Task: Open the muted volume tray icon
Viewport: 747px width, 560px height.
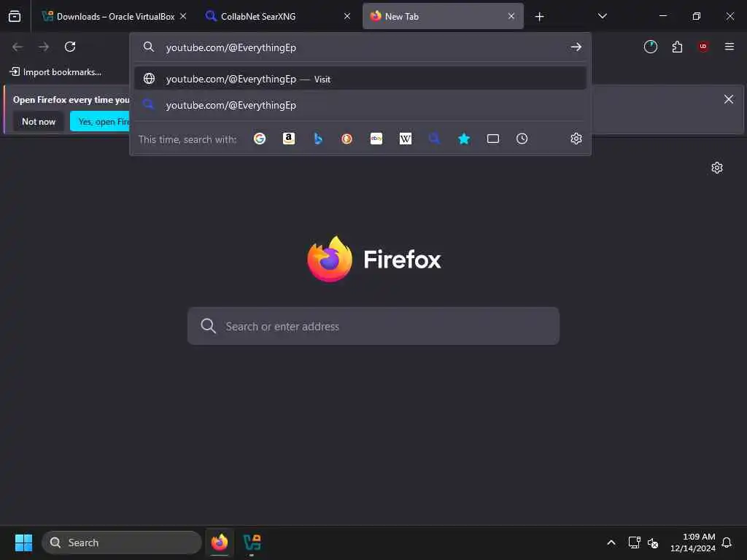Action: [x=653, y=542]
